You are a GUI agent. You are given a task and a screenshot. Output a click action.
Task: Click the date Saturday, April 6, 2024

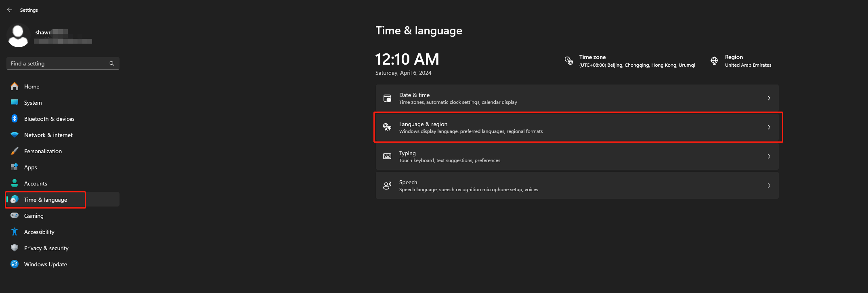(x=403, y=73)
